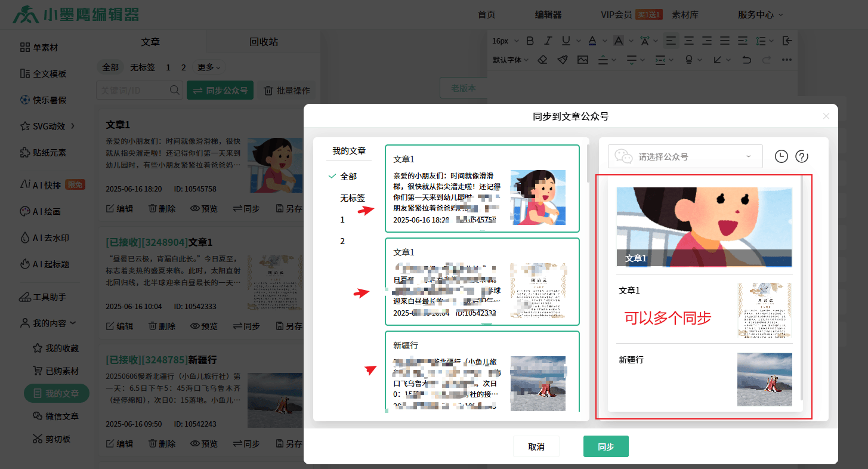The height and width of the screenshot is (469, 868).
Task: Open the 素材库 menu item
Action: tap(685, 14)
